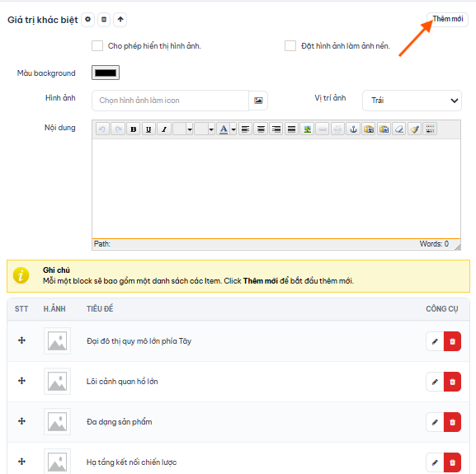Open the first format dropdown in editor toolbar
Image resolution: width=476 pixels, height=474 pixels.
183,129
